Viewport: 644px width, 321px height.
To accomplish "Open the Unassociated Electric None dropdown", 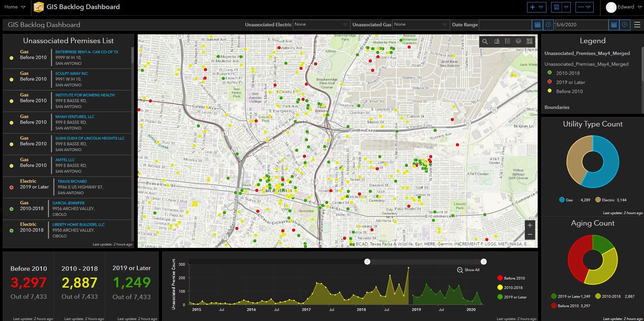I will (x=321, y=24).
